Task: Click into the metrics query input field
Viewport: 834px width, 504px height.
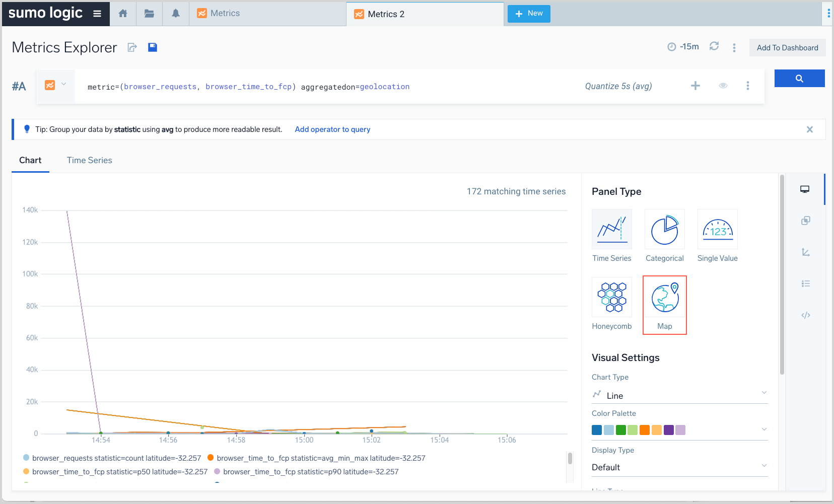Action: tap(327, 87)
